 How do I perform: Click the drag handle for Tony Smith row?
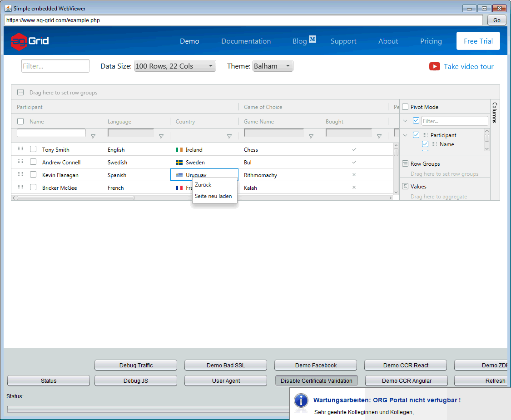(x=20, y=149)
